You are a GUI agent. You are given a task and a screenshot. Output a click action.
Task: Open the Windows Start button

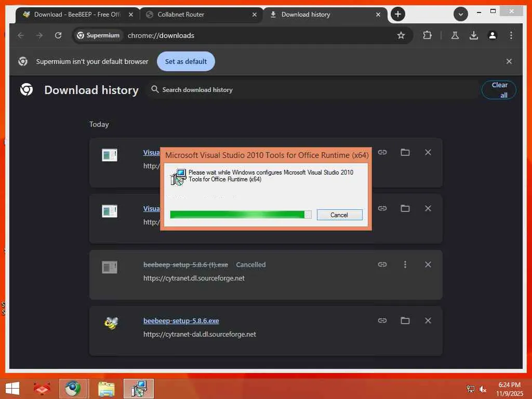pyautogui.click(x=12, y=389)
